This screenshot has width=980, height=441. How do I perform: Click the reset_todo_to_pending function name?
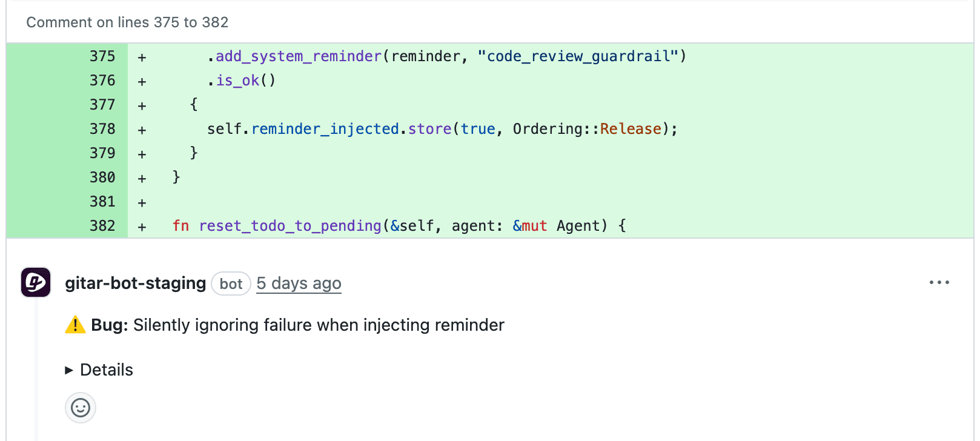click(x=290, y=225)
